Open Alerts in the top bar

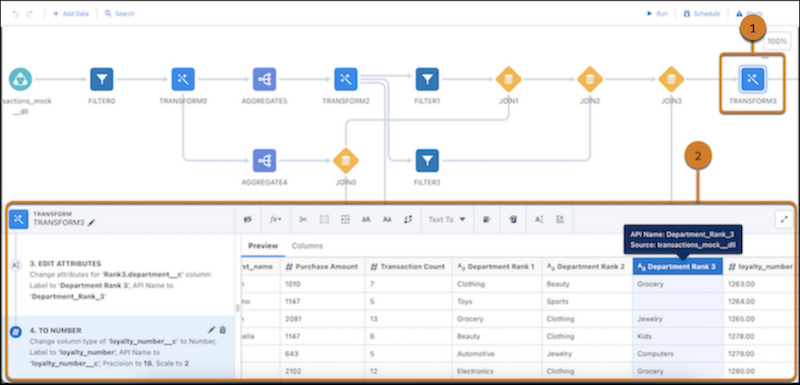[x=750, y=14]
